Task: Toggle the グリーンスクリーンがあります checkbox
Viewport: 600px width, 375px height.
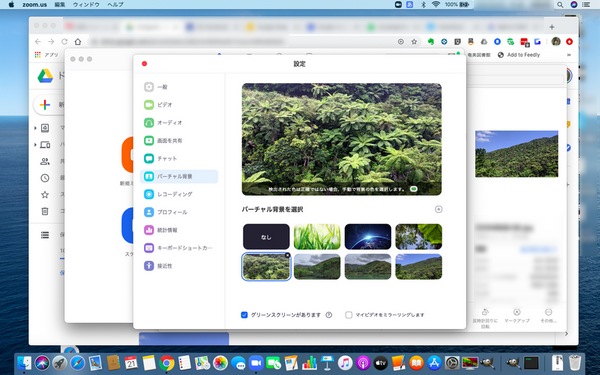Action: click(244, 315)
